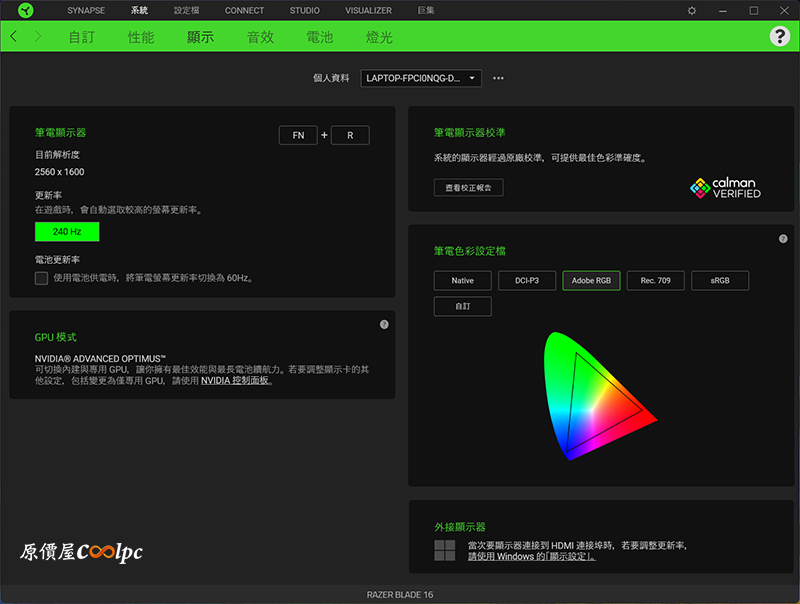The image size is (800, 604).
Task: Open the 個人資料 profile dropdown
Action: (x=421, y=78)
